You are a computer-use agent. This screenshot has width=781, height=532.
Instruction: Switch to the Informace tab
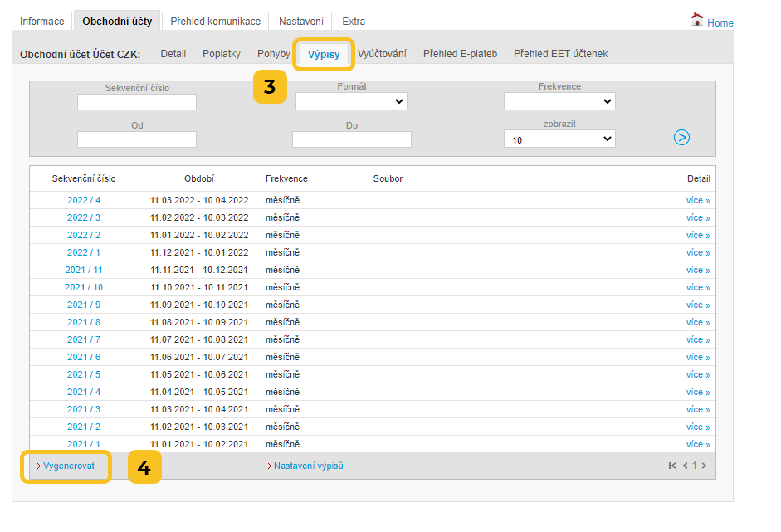tap(41, 22)
